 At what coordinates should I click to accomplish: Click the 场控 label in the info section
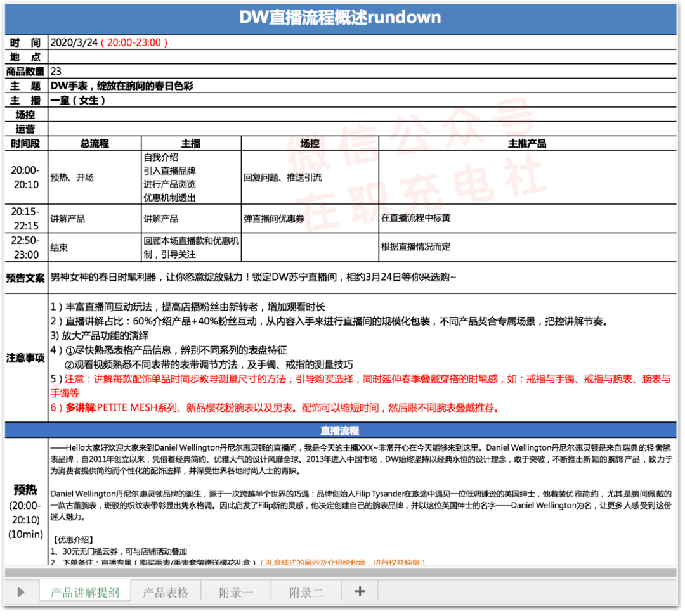(x=26, y=114)
